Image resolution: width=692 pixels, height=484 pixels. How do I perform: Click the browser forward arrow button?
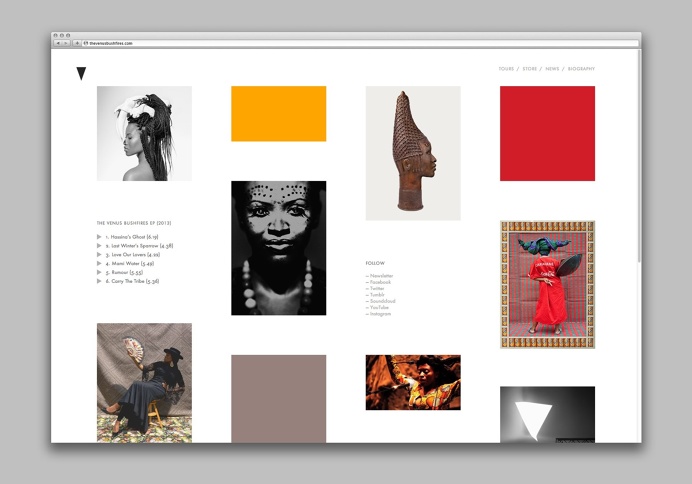(66, 43)
